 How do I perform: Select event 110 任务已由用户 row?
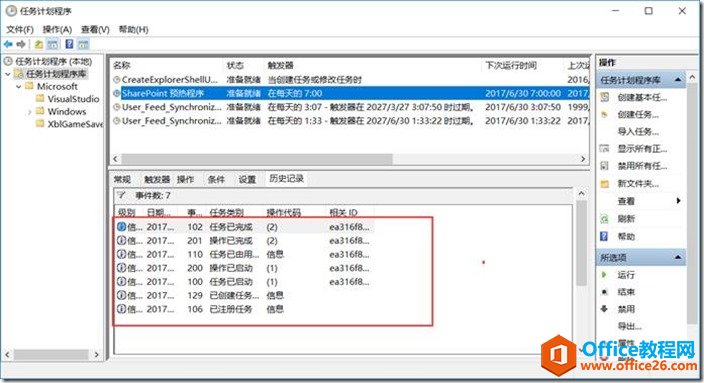(x=245, y=255)
